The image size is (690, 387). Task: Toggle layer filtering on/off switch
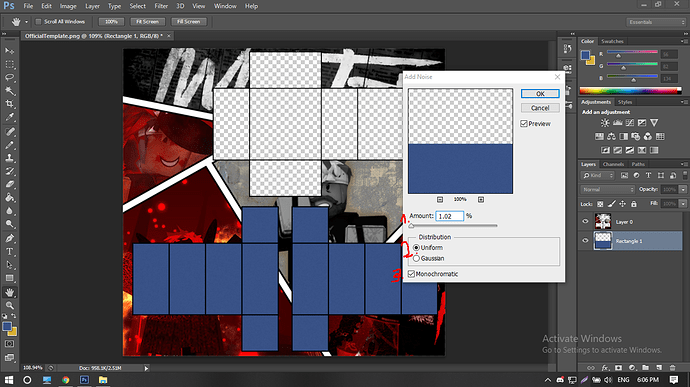685,175
